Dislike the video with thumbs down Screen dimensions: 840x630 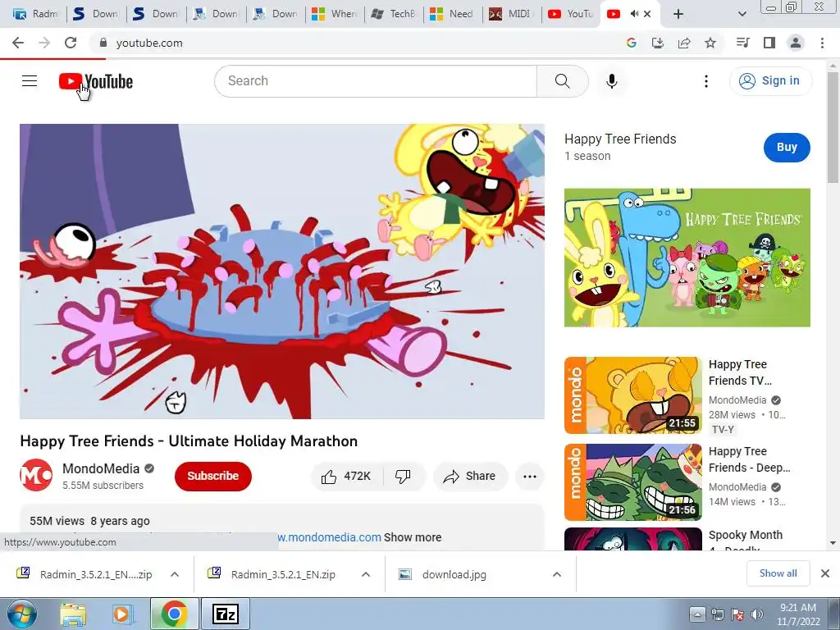coord(403,476)
